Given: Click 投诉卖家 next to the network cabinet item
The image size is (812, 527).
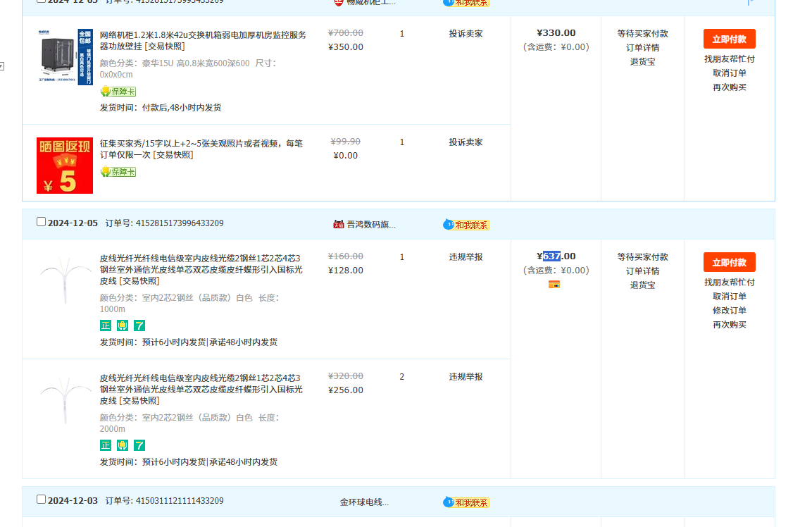Looking at the screenshot, I should [x=466, y=34].
